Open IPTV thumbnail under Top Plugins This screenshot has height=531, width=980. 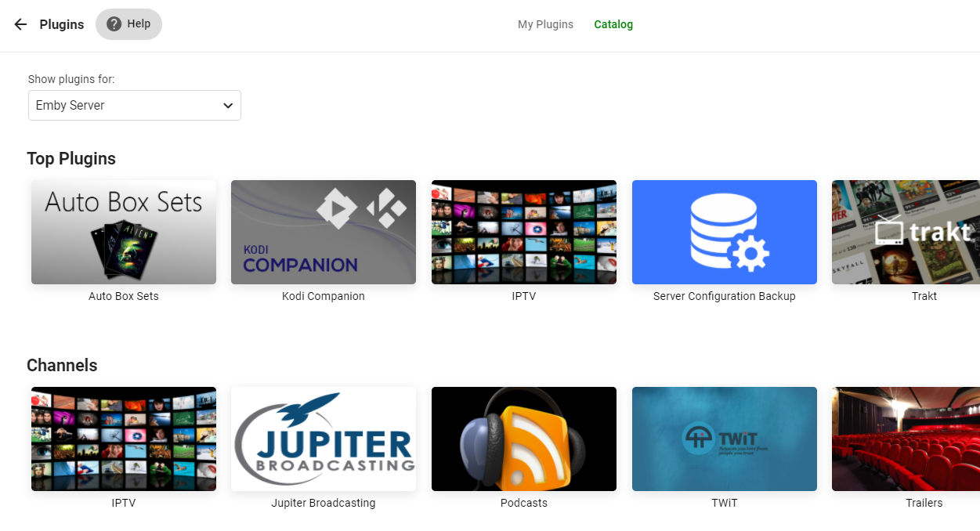524,232
